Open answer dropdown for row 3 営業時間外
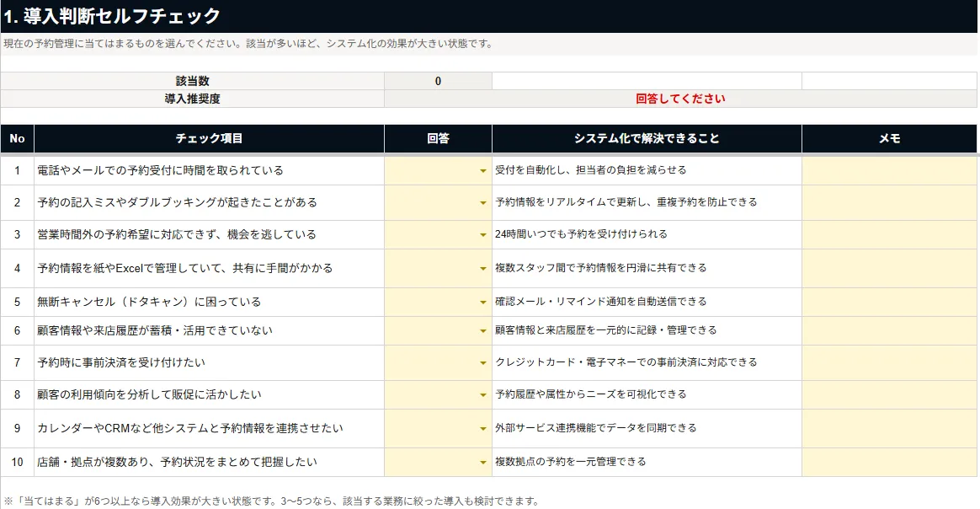 click(482, 234)
